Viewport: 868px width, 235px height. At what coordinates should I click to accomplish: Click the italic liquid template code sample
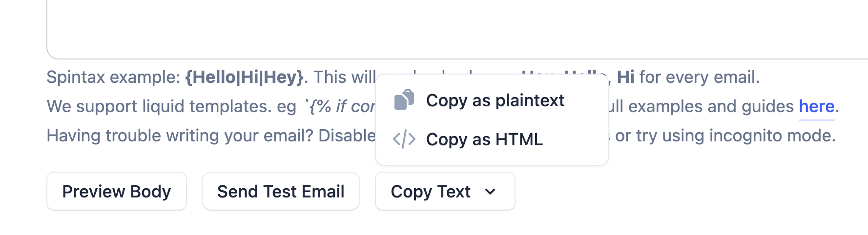coord(342,106)
